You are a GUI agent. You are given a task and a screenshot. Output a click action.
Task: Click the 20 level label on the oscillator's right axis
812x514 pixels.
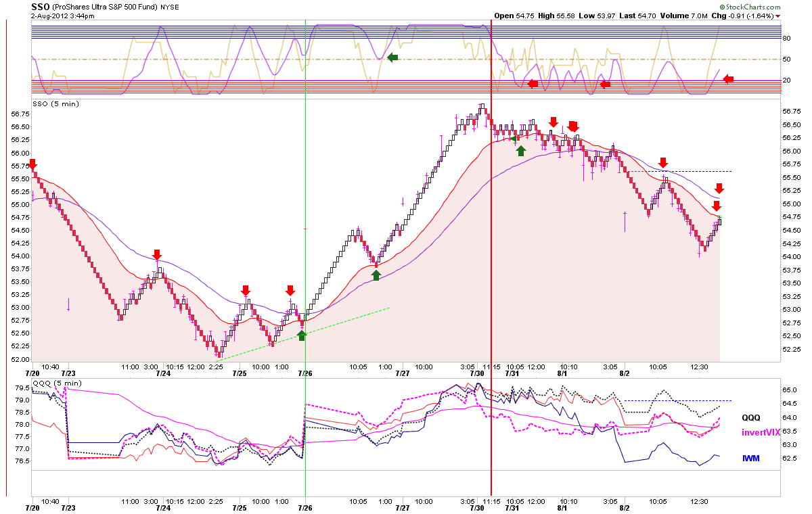(x=787, y=80)
